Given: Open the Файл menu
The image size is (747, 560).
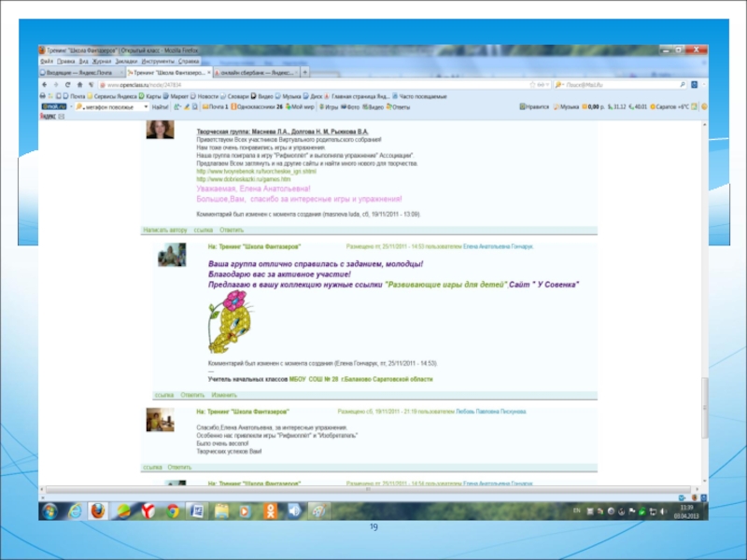Looking at the screenshot, I should [x=47, y=62].
